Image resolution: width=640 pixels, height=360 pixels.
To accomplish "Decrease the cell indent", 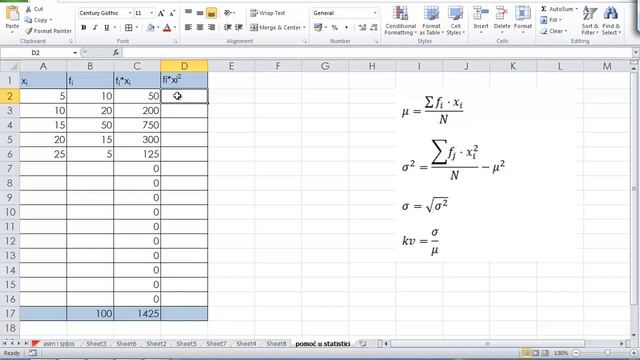I will [x=228, y=27].
